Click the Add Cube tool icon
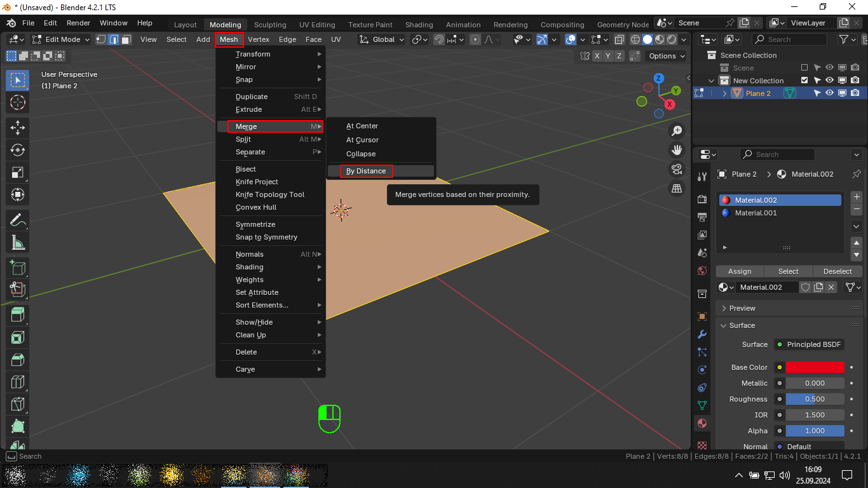This screenshot has width=868, height=488. pyautogui.click(x=18, y=268)
